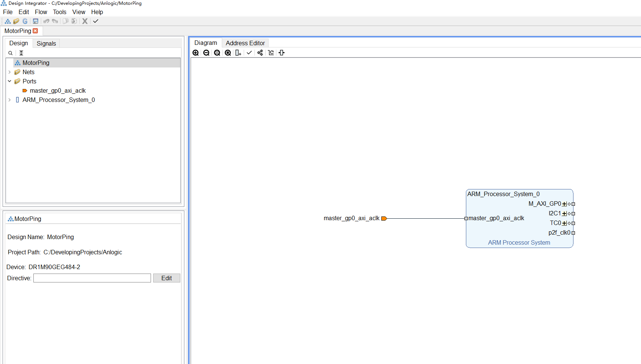Expand the I2C1 interface plus button

pos(564,214)
